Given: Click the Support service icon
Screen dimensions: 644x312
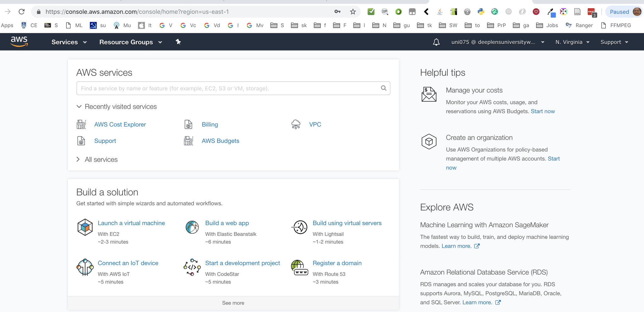Looking at the screenshot, I should [x=81, y=141].
